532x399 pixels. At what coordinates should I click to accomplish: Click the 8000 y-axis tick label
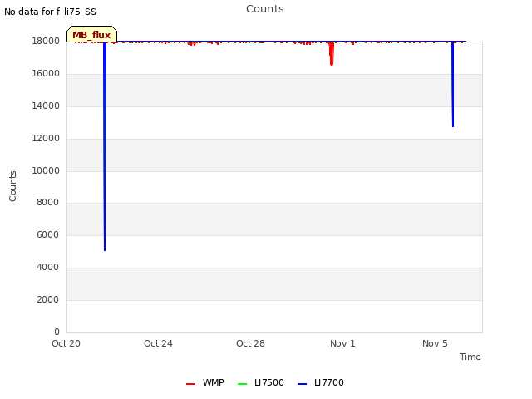coord(48,202)
